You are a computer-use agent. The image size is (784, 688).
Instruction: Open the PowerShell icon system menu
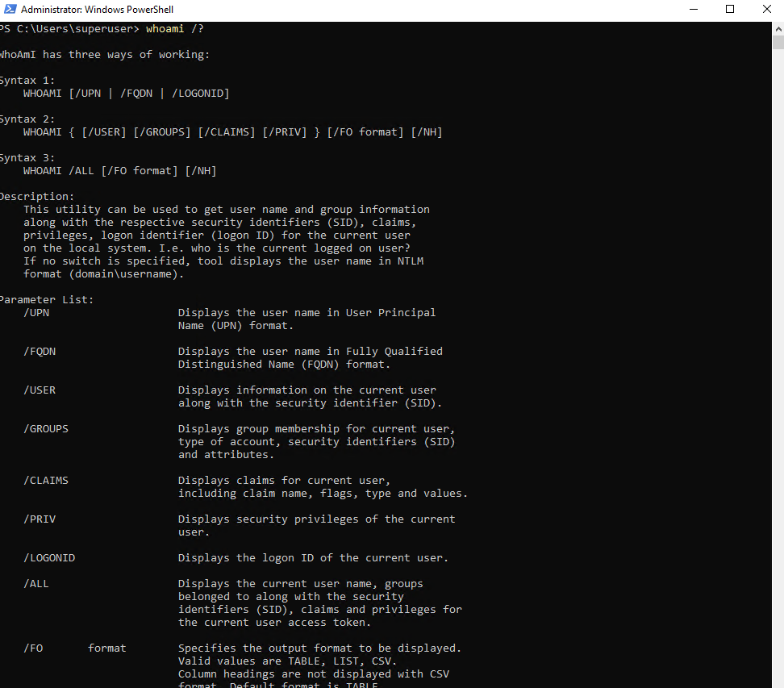pyautogui.click(x=10, y=9)
